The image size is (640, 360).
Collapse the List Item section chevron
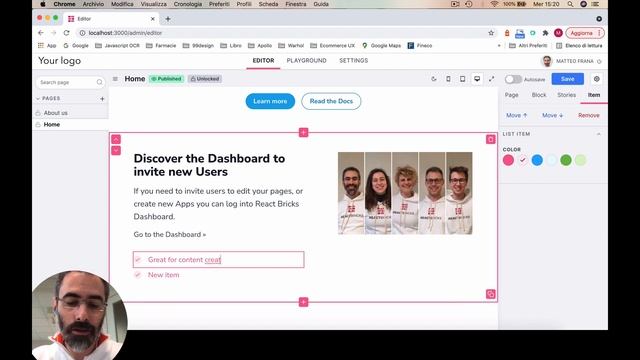(x=598, y=134)
